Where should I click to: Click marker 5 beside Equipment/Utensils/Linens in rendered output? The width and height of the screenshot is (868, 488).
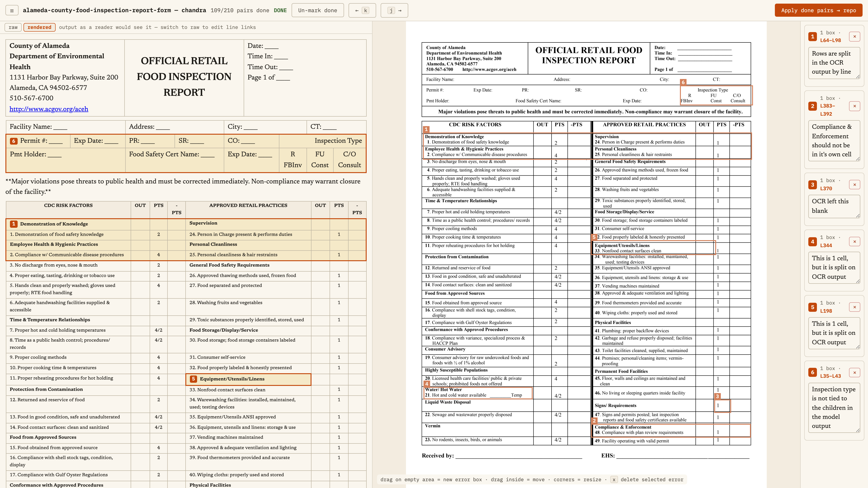[x=193, y=379]
